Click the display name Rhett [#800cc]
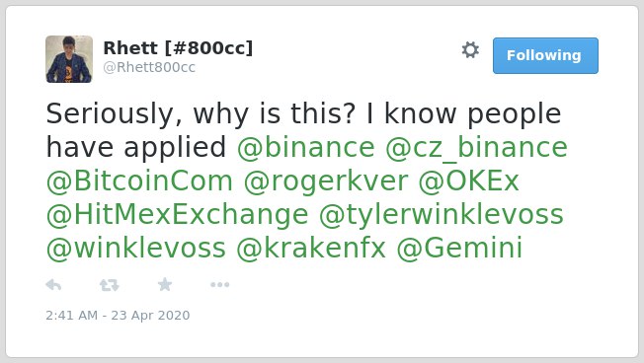644x363 pixels. (178, 48)
